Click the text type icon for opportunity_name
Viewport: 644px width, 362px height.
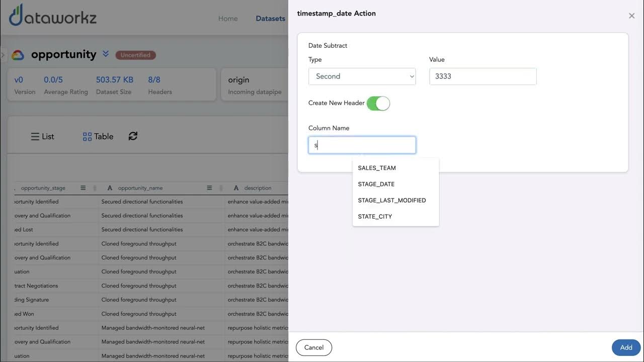pos(110,188)
